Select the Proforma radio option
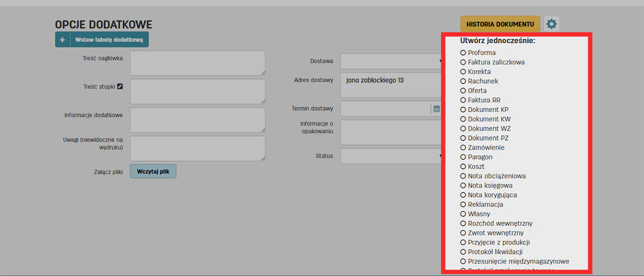 coord(463,53)
